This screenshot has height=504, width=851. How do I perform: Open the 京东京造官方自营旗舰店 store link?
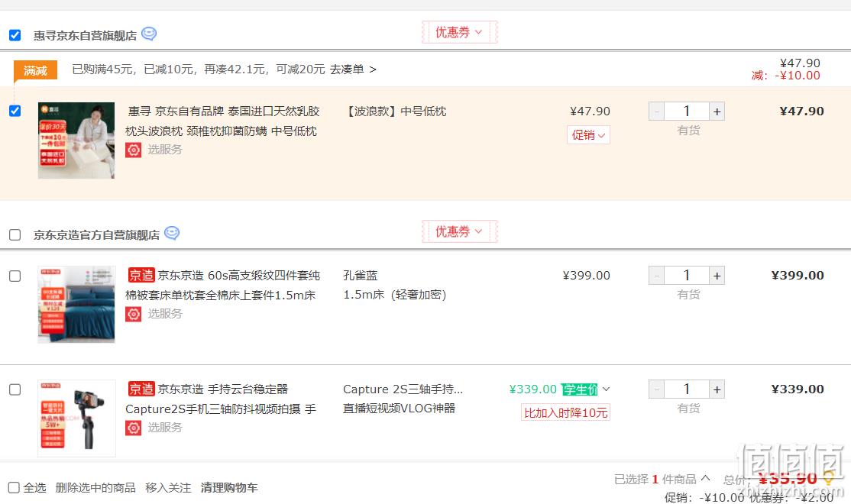coord(96,235)
